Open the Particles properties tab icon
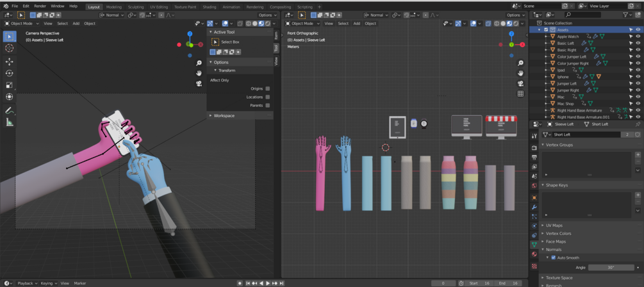This screenshot has height=287, width=644. tap(534, 217)
